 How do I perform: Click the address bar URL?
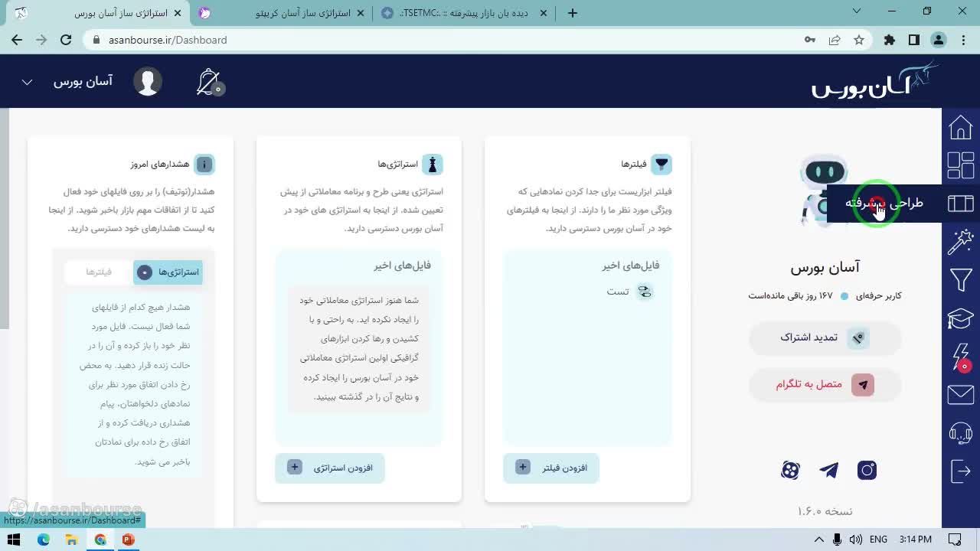pos(168,40)
